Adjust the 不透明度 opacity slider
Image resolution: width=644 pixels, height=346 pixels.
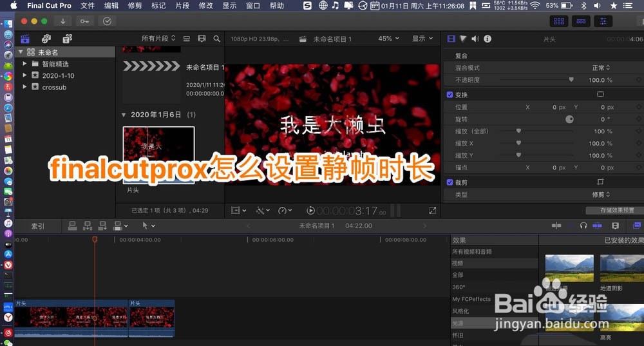571,80
